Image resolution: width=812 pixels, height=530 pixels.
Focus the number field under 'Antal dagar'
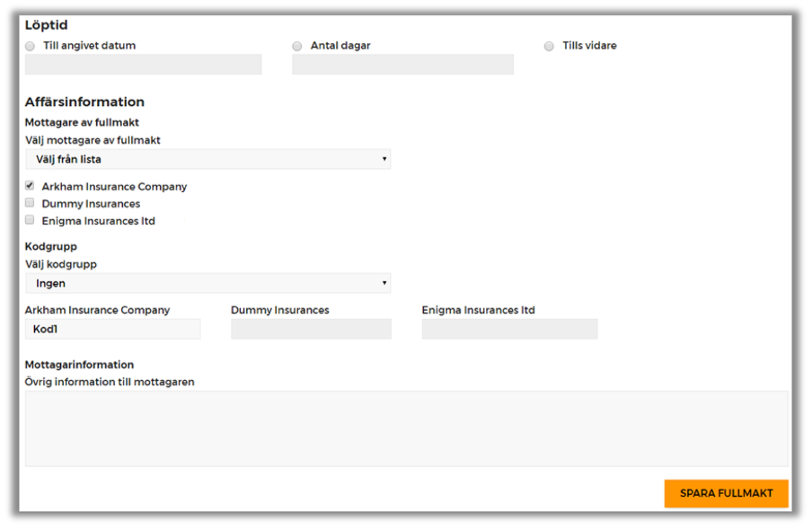(x=402, y=65)
